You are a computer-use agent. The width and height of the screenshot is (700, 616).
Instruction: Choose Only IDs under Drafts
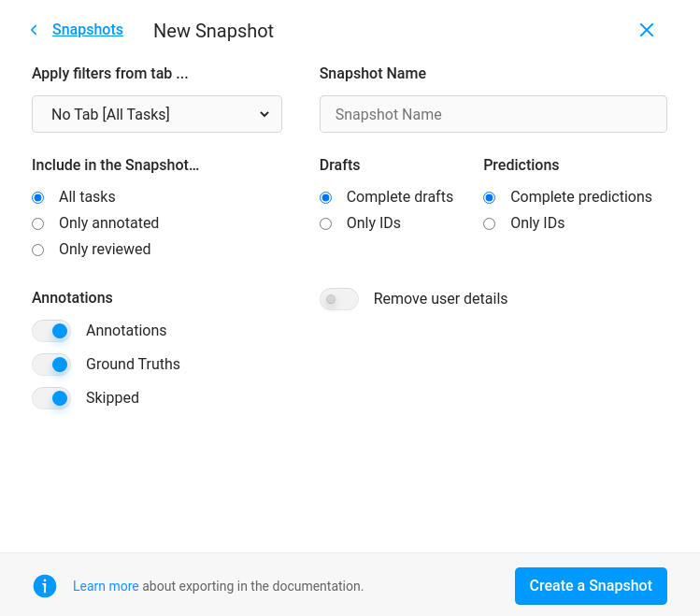(325, 223)
